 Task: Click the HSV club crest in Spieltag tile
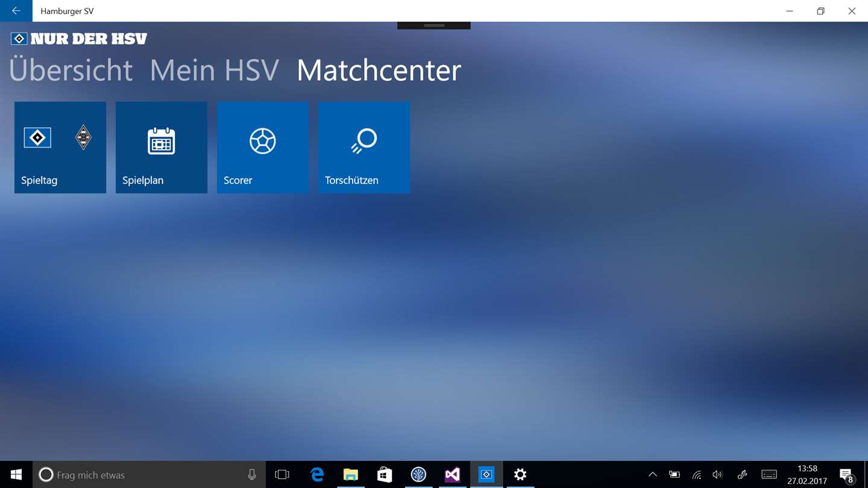(x=37, y=138)
